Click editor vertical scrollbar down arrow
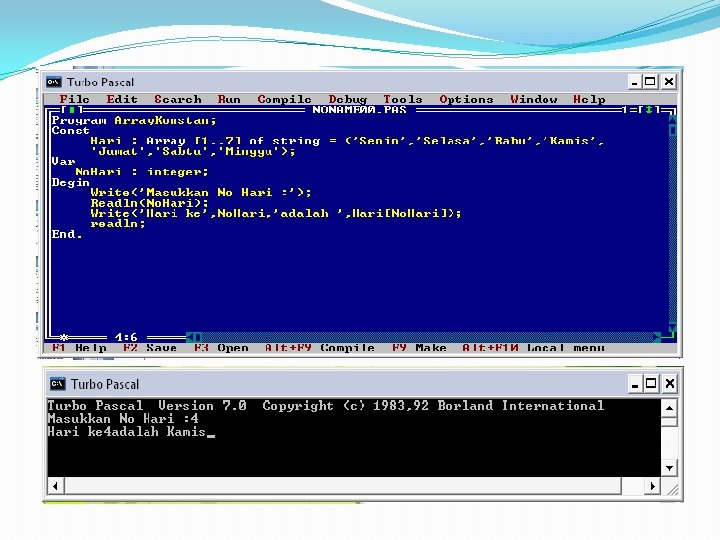This screenshot has width=720, height=540. (x=673, y=327)
